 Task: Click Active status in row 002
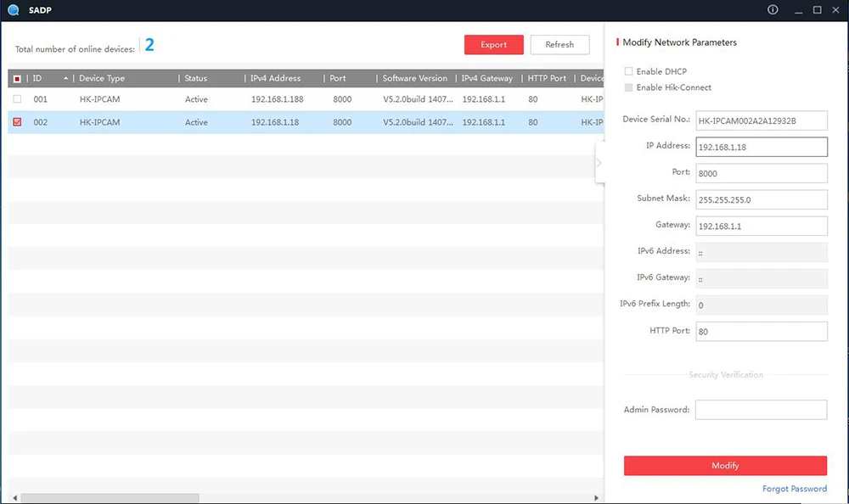coord(196,122)
